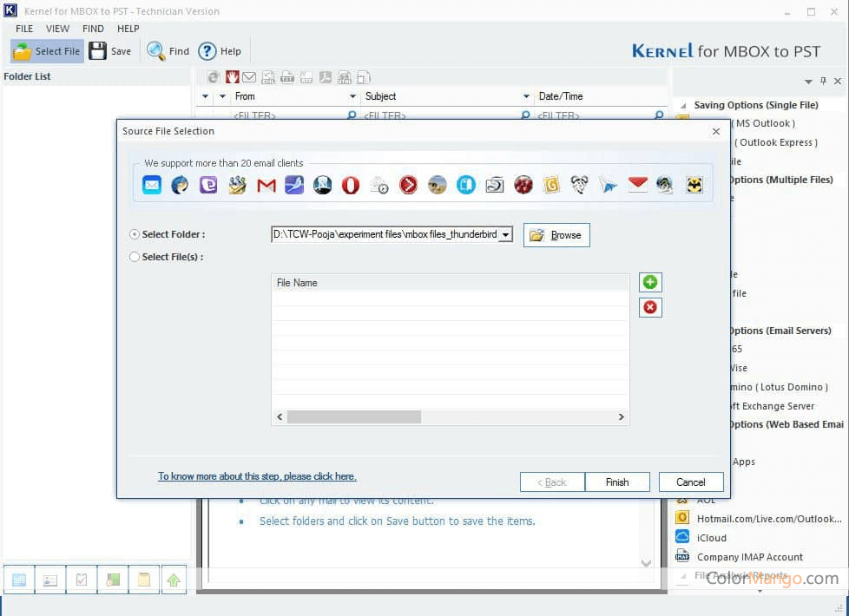Click the Help question mark toolbar icon
Screen dimensions: 849x616
pos(220,51)
